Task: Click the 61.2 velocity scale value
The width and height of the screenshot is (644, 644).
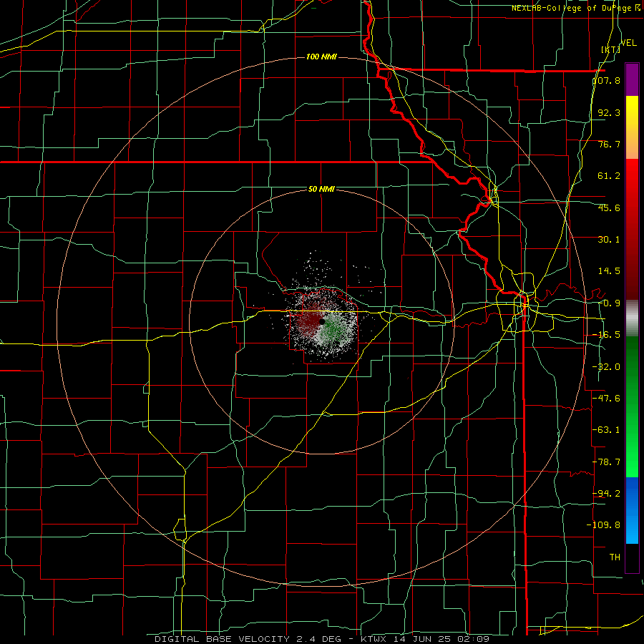Action: click(x=609, y=176)
